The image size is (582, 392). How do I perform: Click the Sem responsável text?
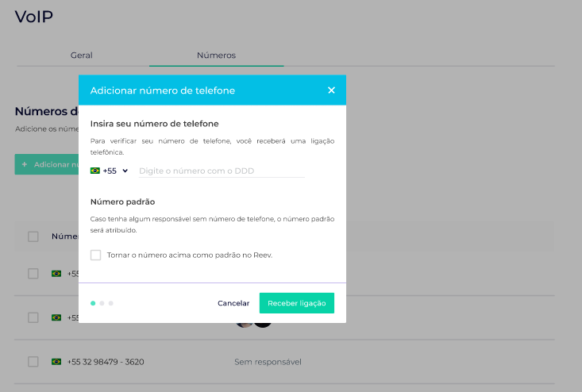[x=268, y=362]
